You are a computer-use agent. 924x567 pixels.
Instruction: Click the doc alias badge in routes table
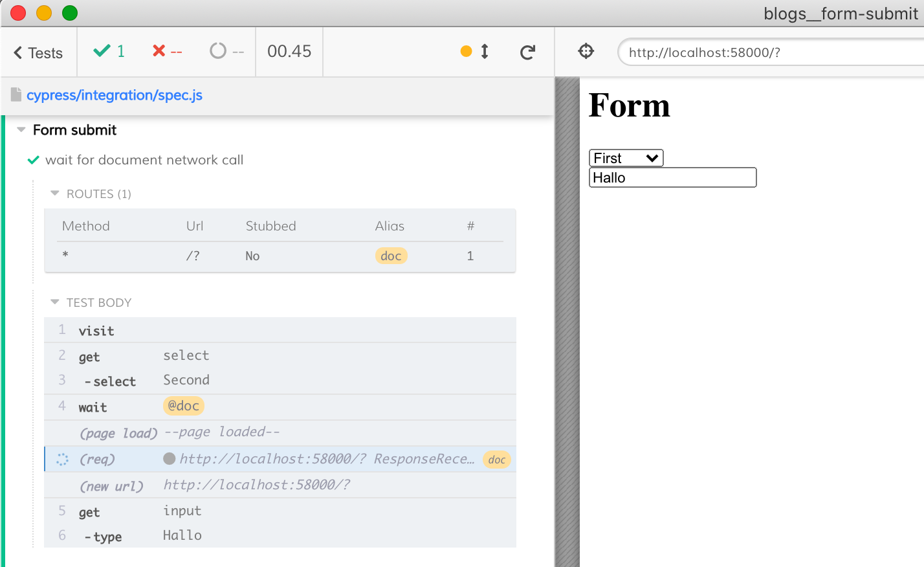click(x=391, y=256)
